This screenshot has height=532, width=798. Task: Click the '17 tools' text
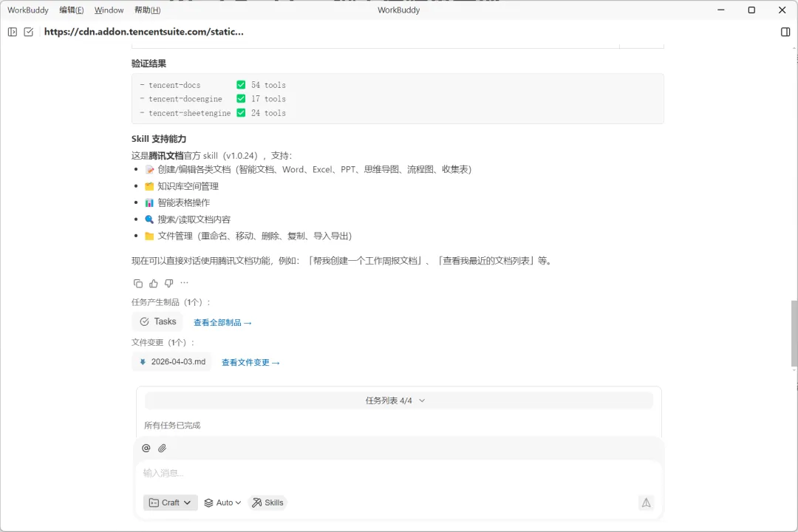268,99
